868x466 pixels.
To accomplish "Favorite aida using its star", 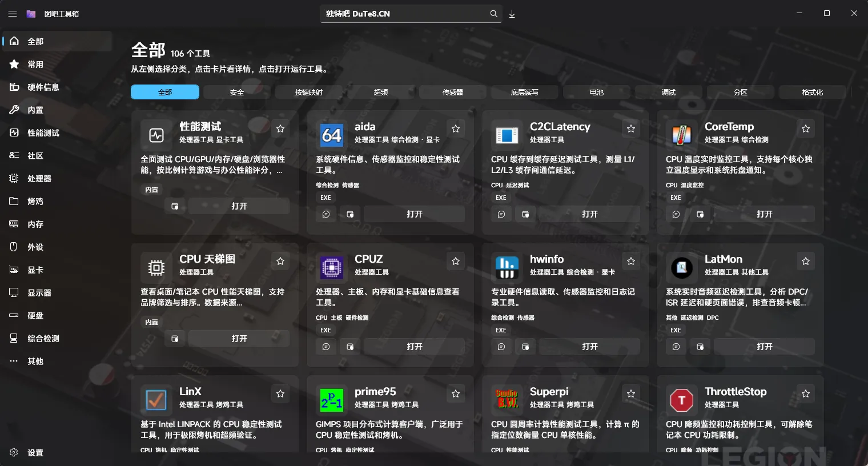I will click(456, 128).
